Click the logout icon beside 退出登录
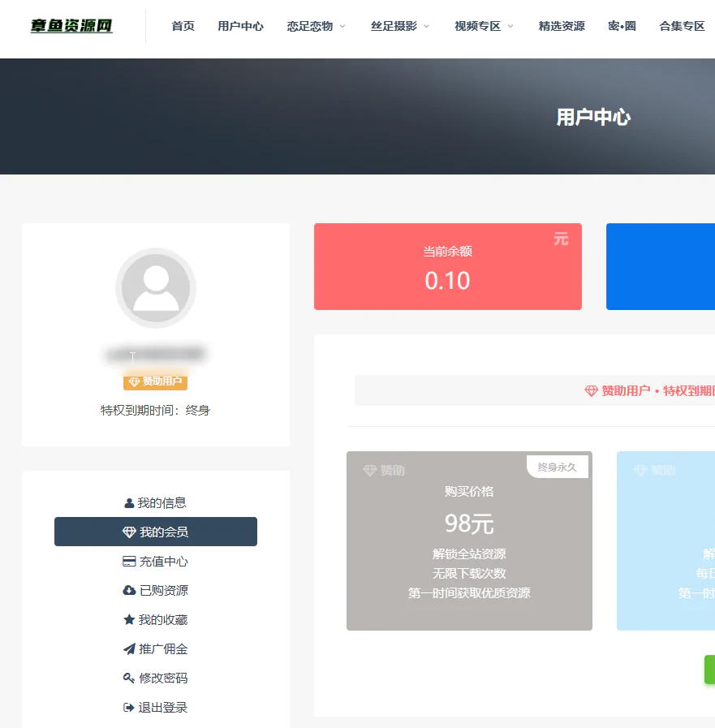This screenshot has height=728, width=715. (128, 707)
